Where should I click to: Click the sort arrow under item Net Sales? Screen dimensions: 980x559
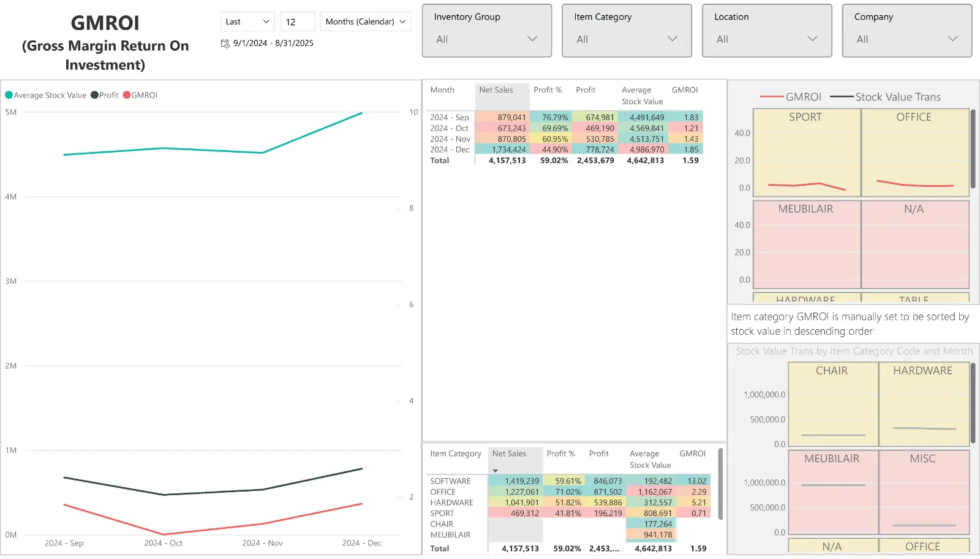[496, 471]
